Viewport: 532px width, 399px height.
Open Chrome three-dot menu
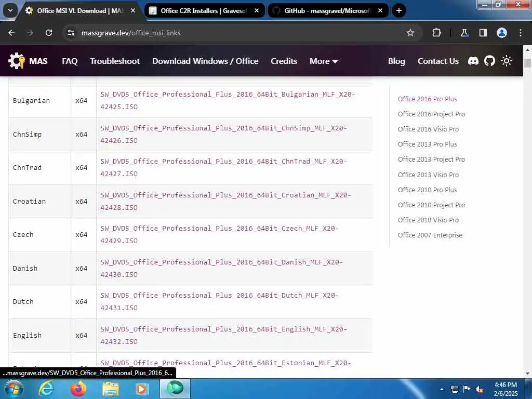coord(521,33)
